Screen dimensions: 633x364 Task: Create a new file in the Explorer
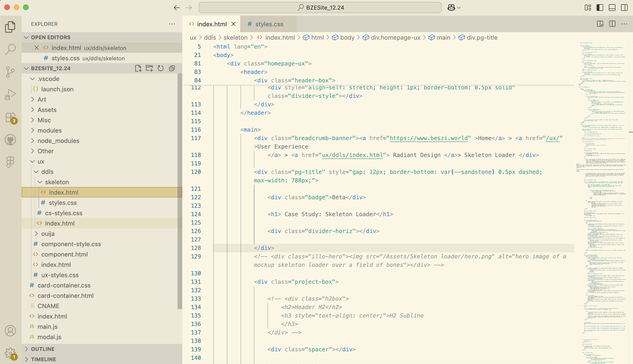click(138, 68)
